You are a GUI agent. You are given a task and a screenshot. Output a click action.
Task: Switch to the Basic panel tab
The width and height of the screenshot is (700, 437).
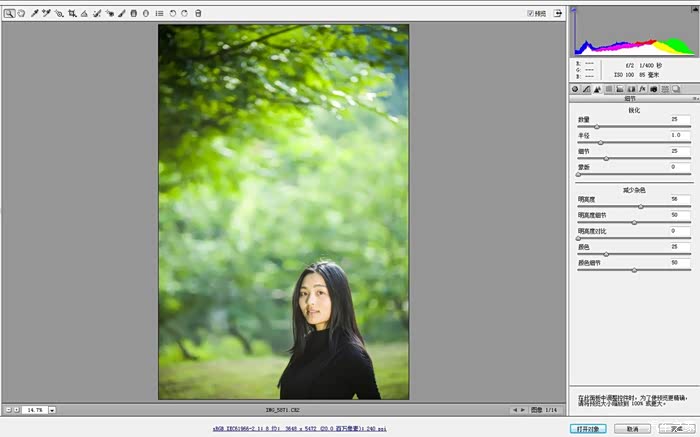point(575,89)
